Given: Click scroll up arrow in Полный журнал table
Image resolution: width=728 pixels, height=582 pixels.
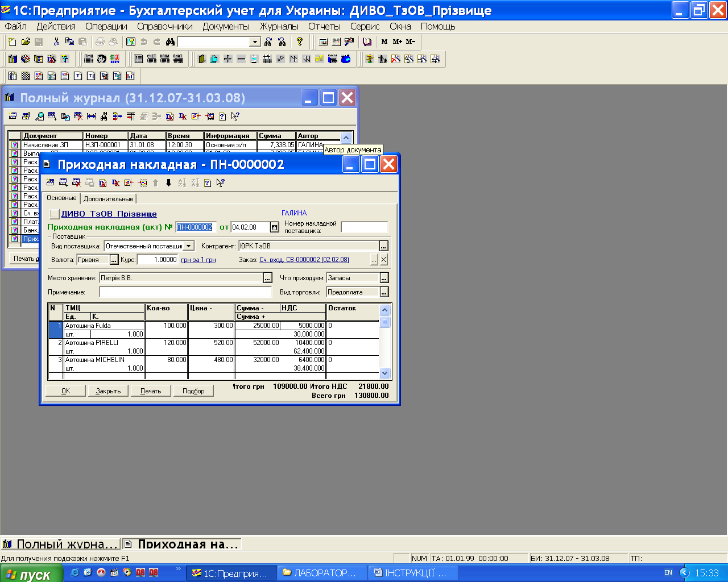Looking at the screenshot, I should [x=346, y=137].
